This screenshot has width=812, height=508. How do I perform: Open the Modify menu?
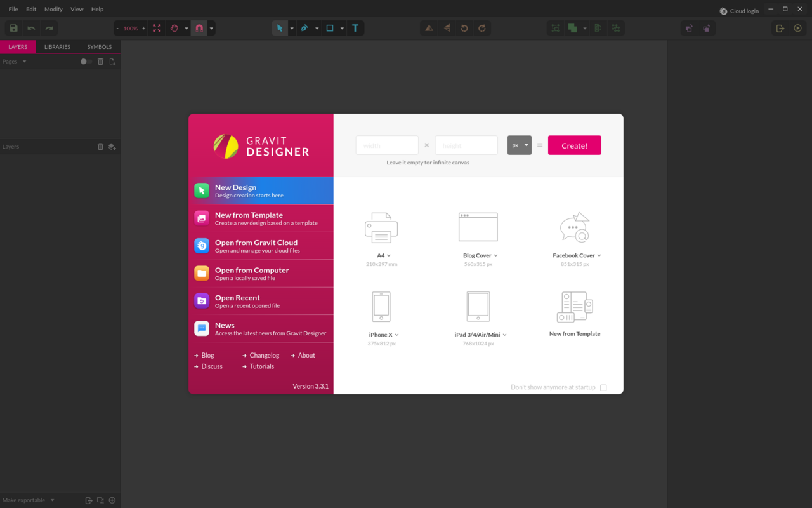pyautogui.click(x=53, y=10)
